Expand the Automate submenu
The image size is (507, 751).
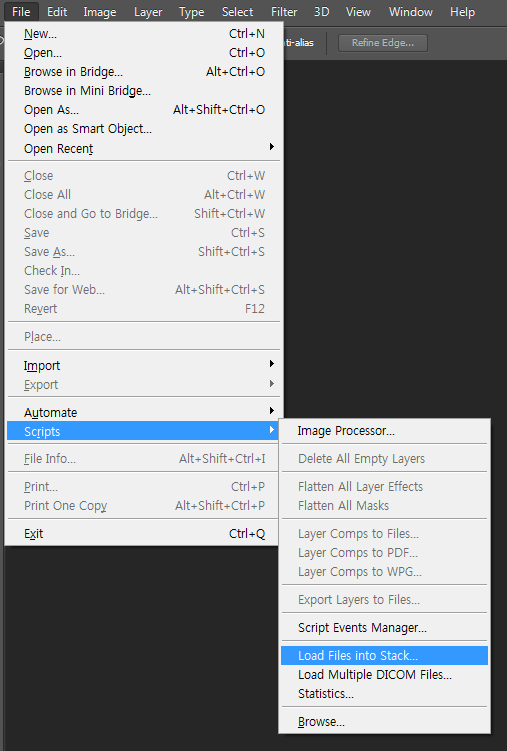click(x=143, y=412)
